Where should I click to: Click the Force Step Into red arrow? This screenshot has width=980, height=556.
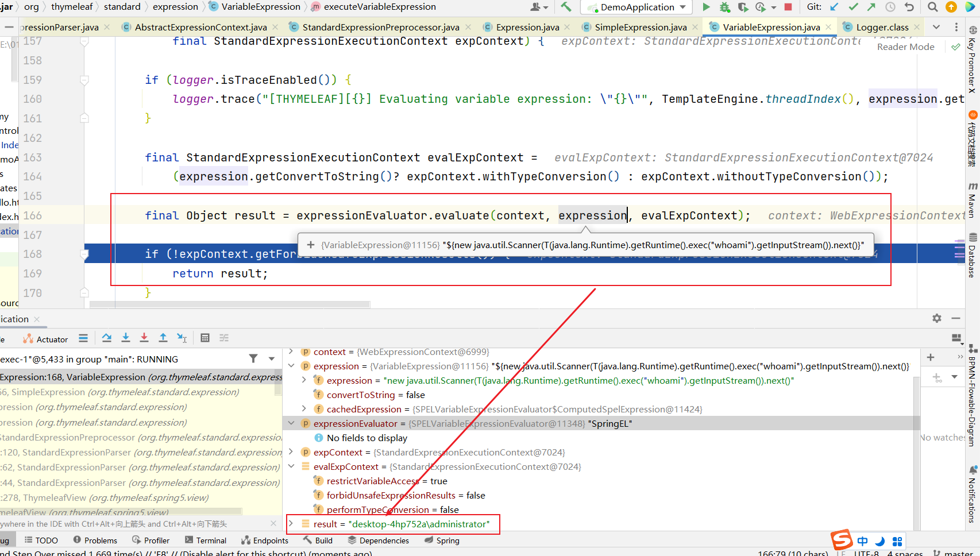point(144,338)
